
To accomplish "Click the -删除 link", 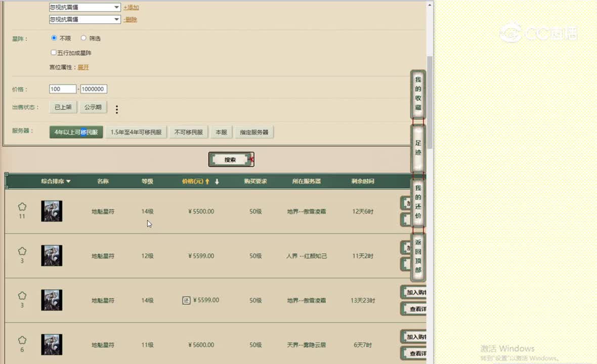I will pyautogui.click(x=130, y=19).
